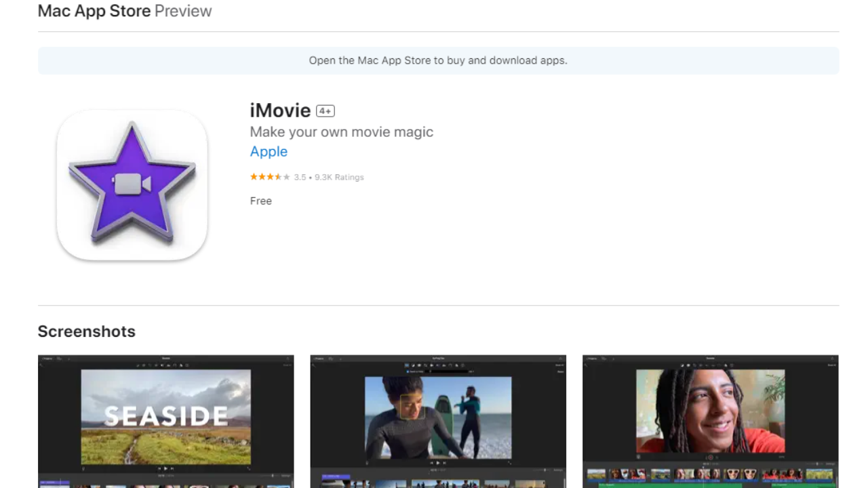Click the "Preview" header text
This screenshot has height=488, width=868.
183,11
